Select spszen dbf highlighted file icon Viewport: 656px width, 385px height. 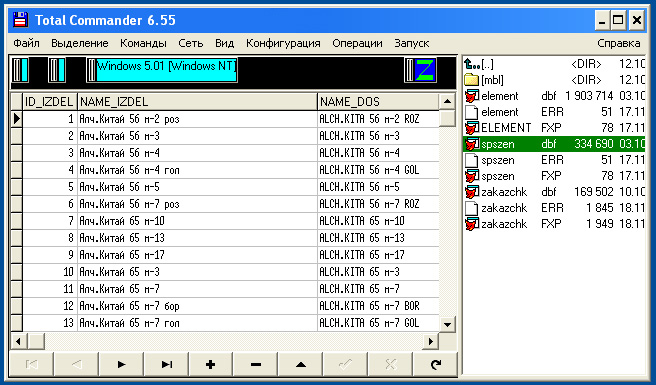coord(472,144)
